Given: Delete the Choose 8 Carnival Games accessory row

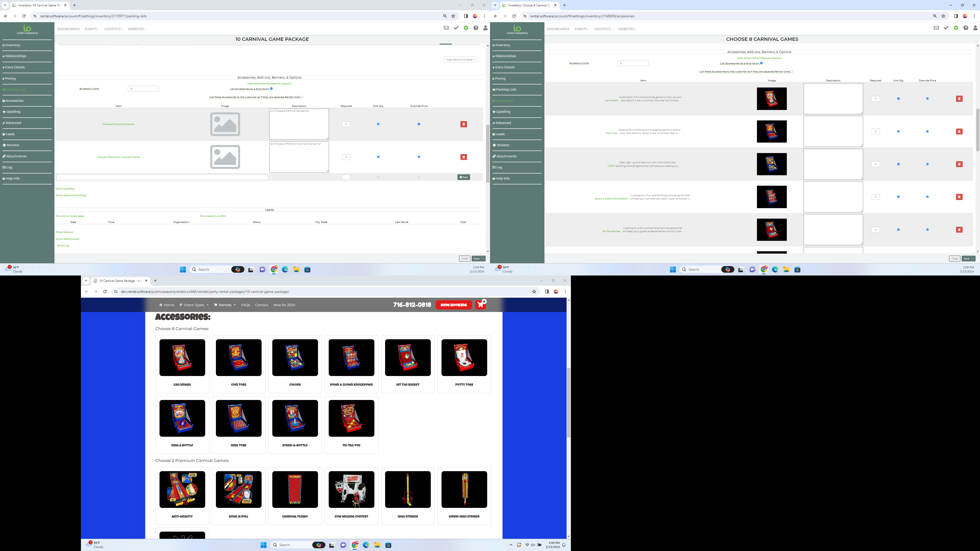Looking at the screenshot, I should pos(463,124).
